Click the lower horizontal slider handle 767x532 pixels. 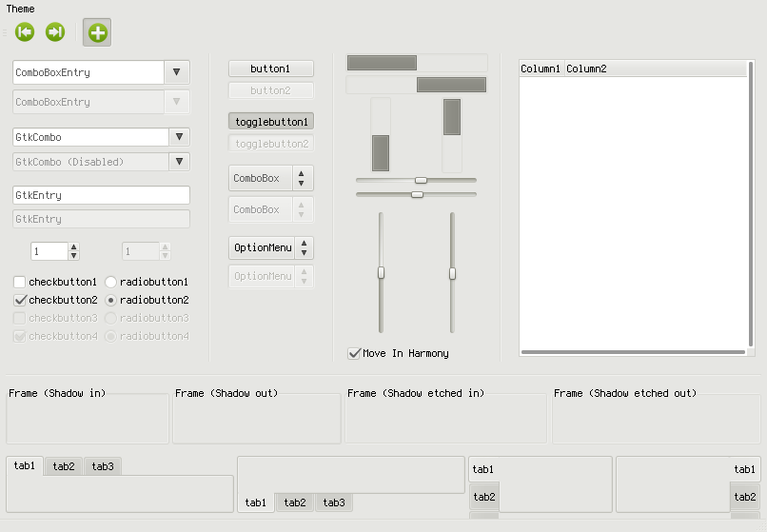point(417,194)
